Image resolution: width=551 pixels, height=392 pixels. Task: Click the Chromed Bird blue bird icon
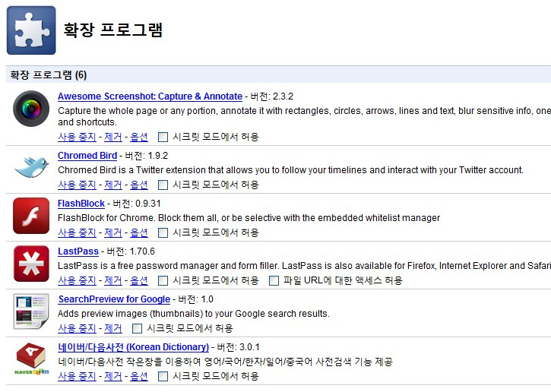click(31, 167)
